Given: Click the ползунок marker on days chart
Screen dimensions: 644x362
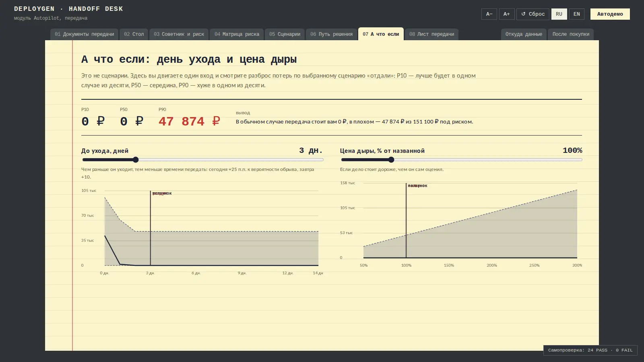Looking at the screenshot, I should (162, 193).
